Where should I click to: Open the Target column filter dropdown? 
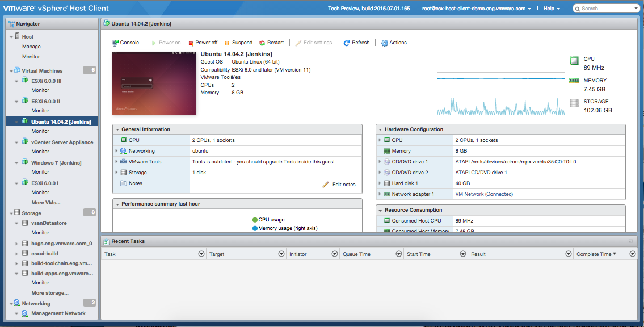[281, 254]
